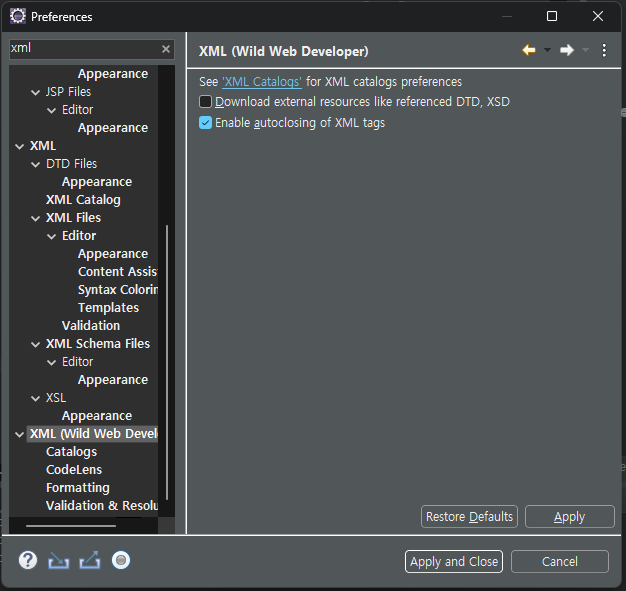Go back to previous preference page

pos(529,50)
